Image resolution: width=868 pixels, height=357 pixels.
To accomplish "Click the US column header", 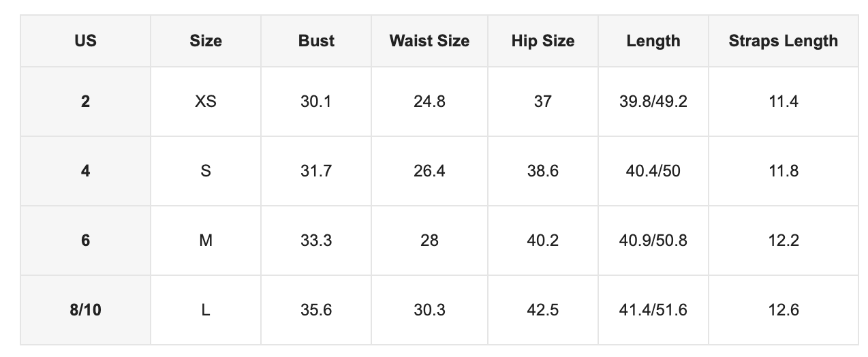I will tap(85, 41).
